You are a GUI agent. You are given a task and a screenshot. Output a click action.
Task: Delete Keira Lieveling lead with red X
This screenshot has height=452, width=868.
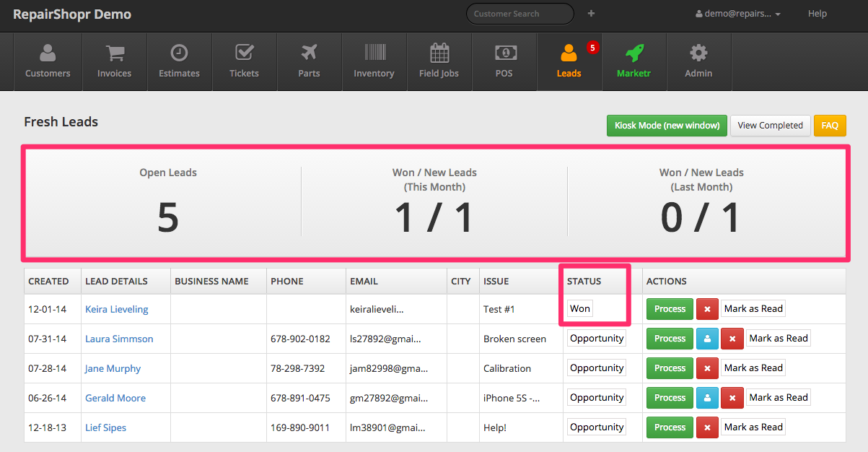pos(707,309)
